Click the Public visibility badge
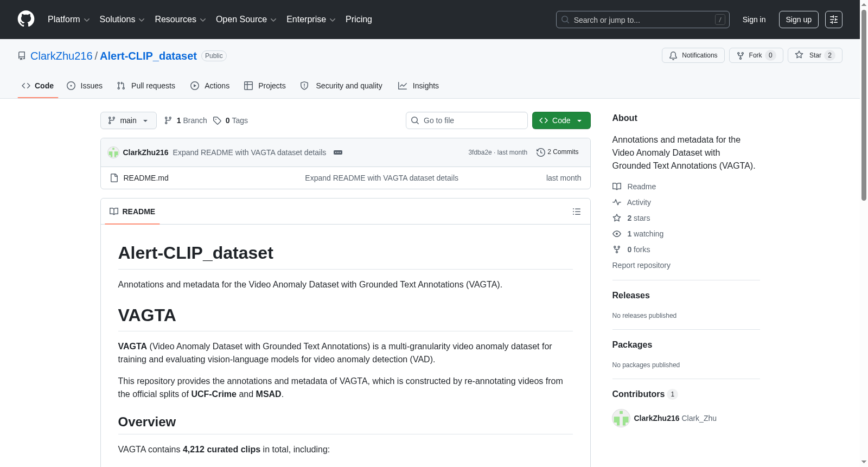Image resolution: width=868 pixels, height=467 pixels. [214, 56]
